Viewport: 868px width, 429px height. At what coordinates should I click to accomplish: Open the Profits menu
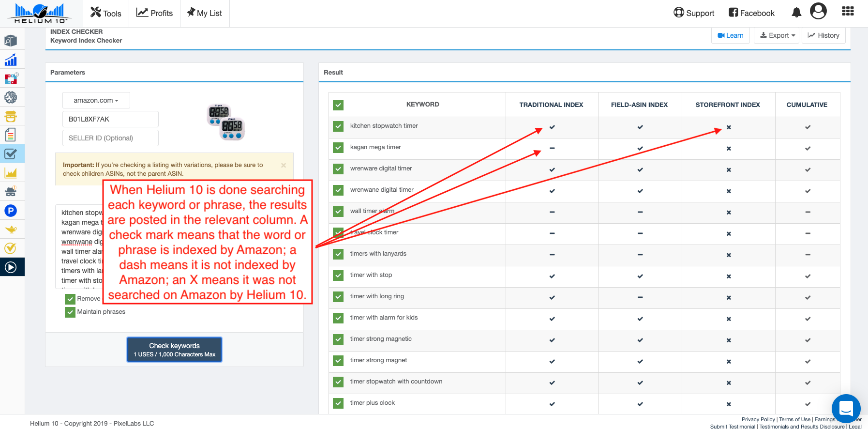click(x=155, y=13)
